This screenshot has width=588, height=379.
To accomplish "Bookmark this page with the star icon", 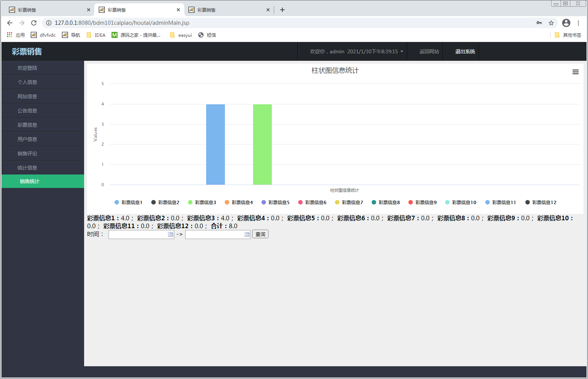I will coord(551,23).
